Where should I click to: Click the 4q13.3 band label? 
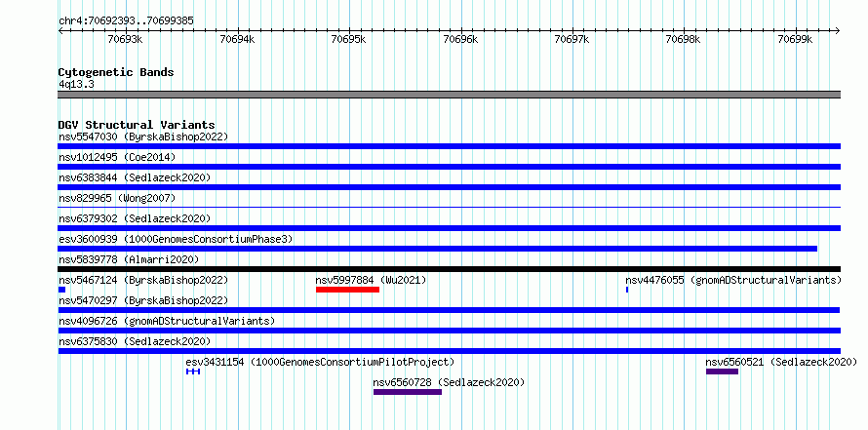[76, 84]
